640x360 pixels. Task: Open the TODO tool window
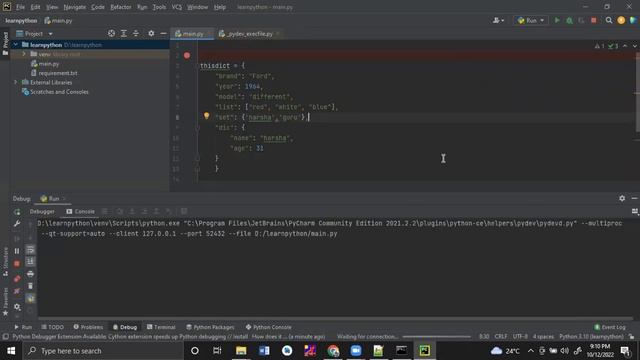click(x=52, y=327)
